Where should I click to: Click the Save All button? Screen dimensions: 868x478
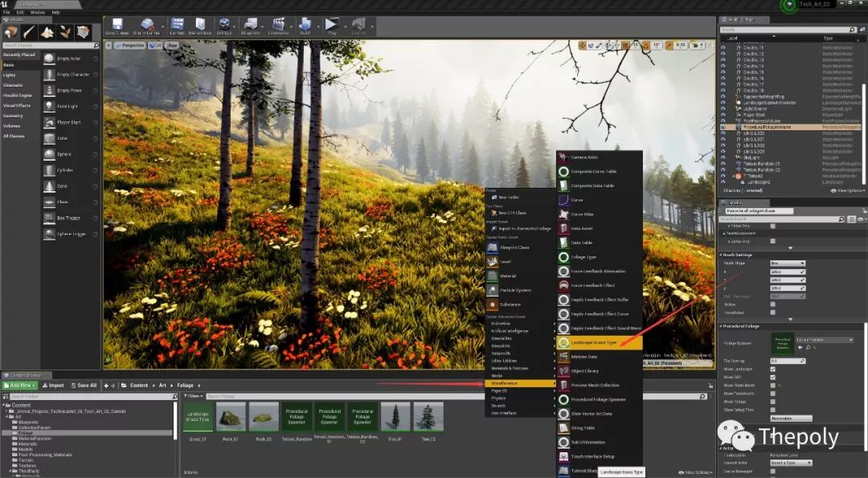(x=84, y=385)
